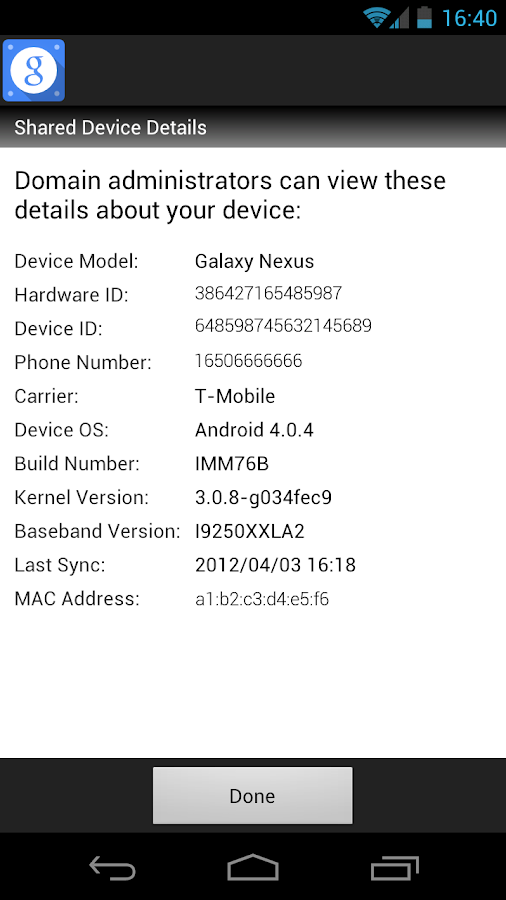Select the Android 4.0.4 OS value
Screen dimensions: 506x900
coord(254,430)
